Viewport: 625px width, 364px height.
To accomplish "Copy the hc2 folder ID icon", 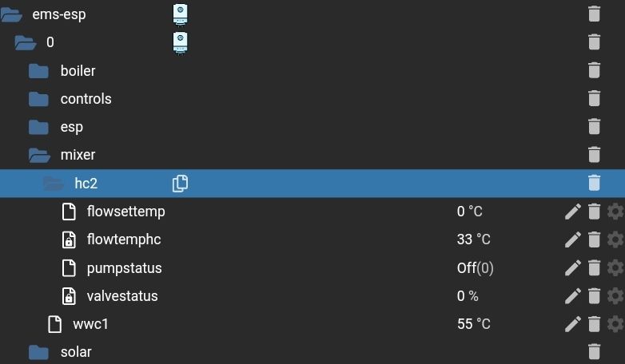I will point(180,184).
